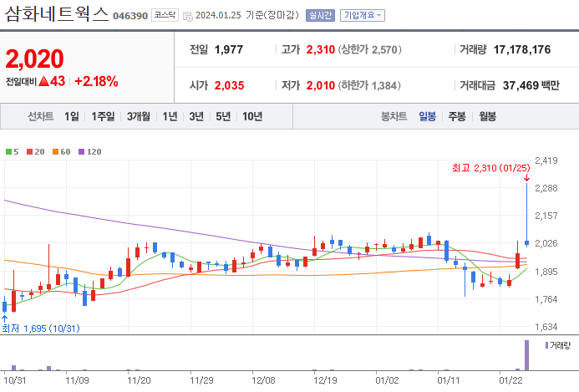Screen dimensions: 579x392
Task: Select the 3년 line chart period
Action: point(196,117)
